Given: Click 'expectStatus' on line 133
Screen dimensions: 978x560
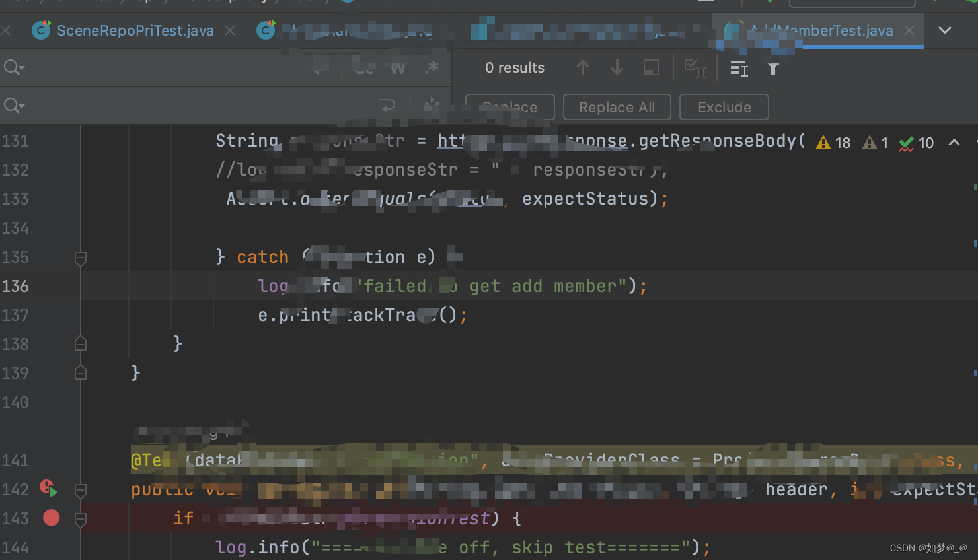Looking at the screenshot, I should click(585, 199).
